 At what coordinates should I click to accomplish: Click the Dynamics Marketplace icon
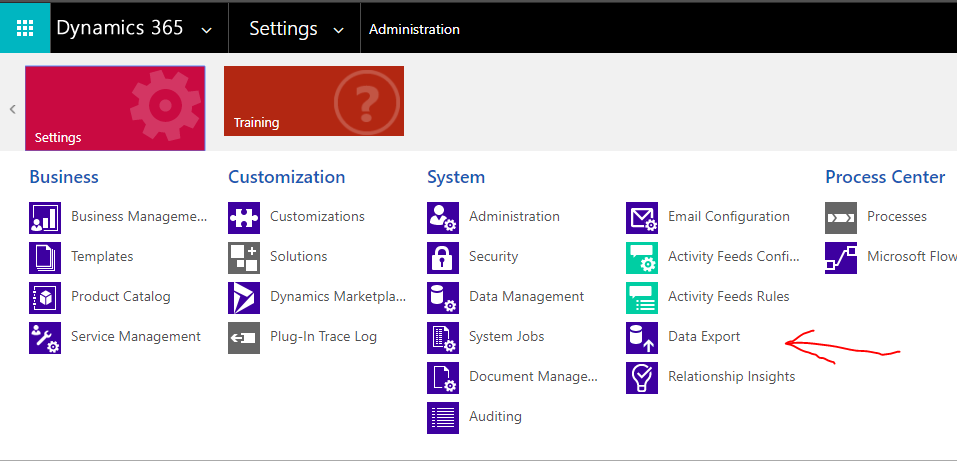(244, 297)
